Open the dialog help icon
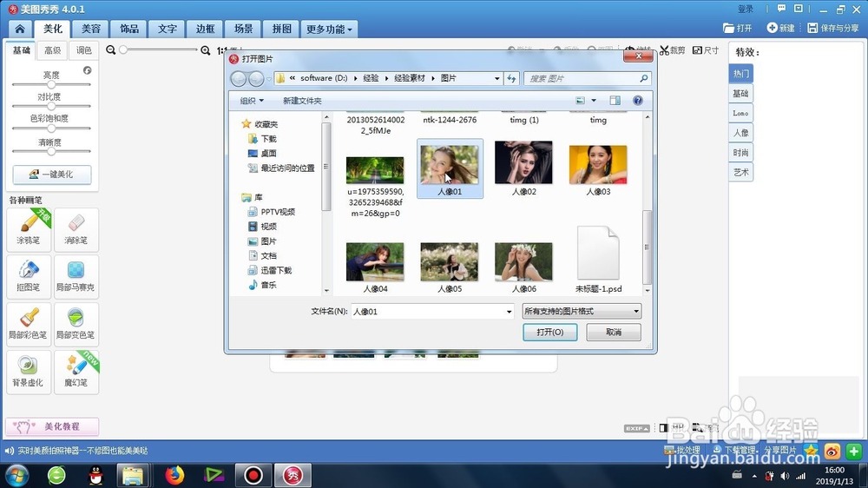 pos(638,100)
